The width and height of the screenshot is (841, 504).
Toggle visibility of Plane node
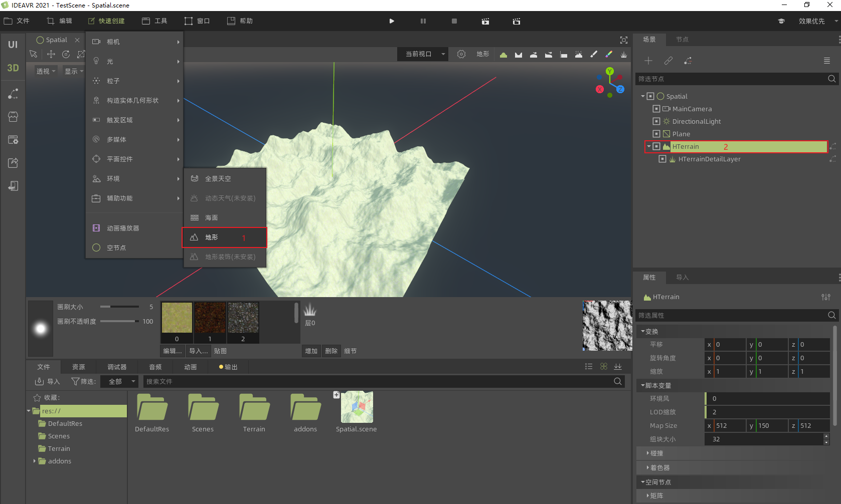[x=656, y=134]
